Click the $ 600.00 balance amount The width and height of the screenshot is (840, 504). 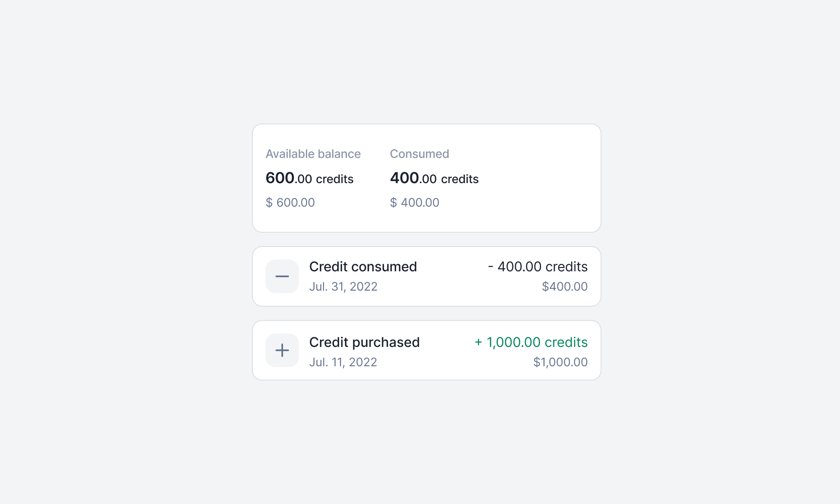click(290, 202)
